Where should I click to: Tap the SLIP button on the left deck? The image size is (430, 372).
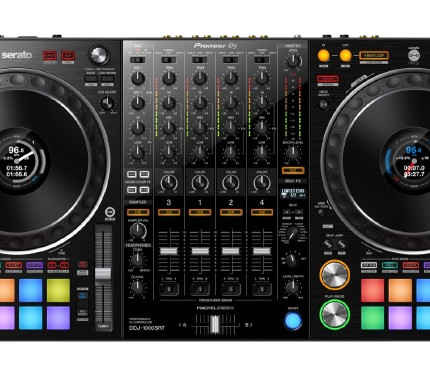(68, 55)
